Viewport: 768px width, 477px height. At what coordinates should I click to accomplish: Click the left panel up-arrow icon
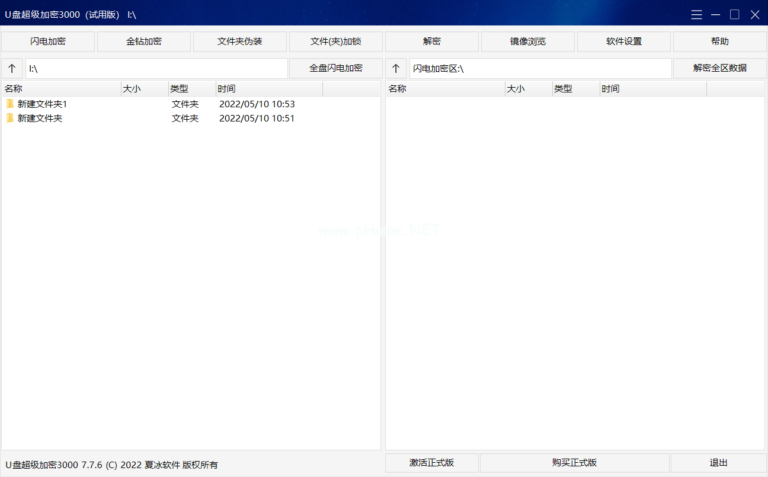pos(12,69)
